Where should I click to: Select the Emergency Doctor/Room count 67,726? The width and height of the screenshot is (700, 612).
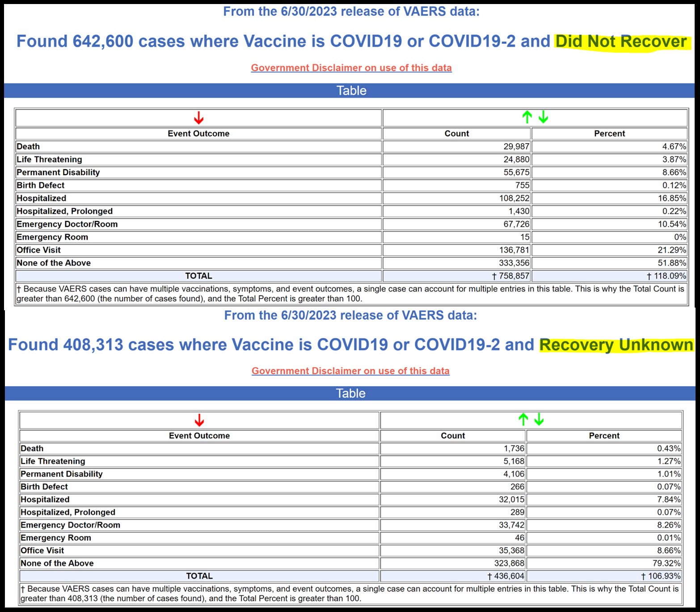pos(516,224)
